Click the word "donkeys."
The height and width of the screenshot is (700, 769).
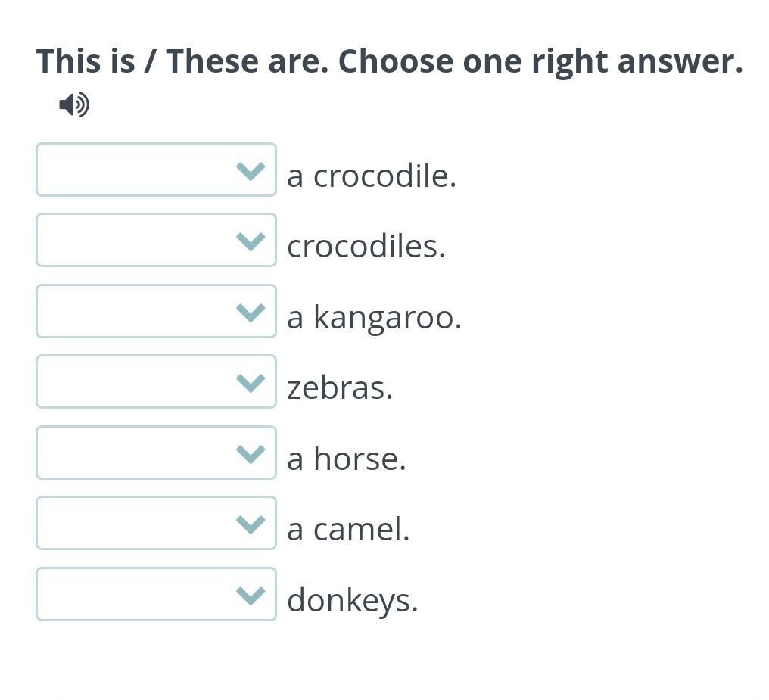coord(353,601)
